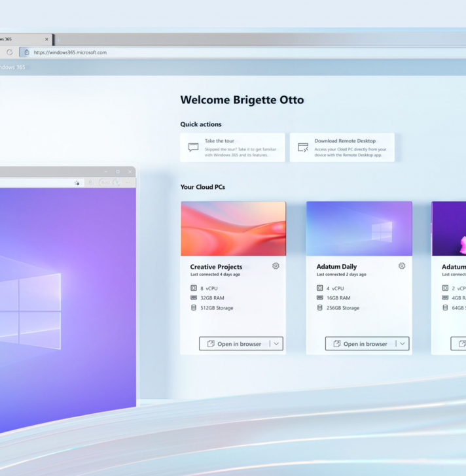Image resolution: width=466 pixels, height=476 pixels.
Task: Click collections icon in small window toolbar
Action: 91,182
